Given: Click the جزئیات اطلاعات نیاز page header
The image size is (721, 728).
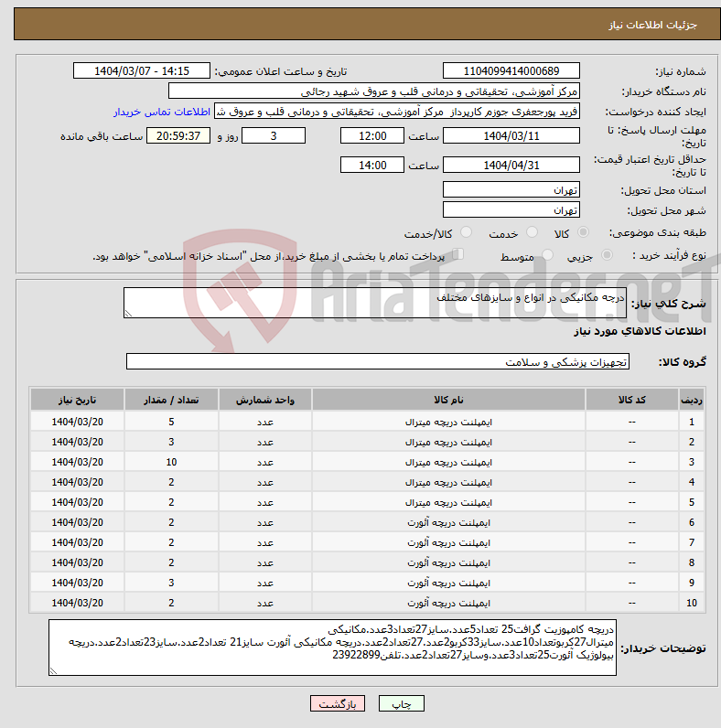Looking at the screenshot, I should (x=652, y=25).
